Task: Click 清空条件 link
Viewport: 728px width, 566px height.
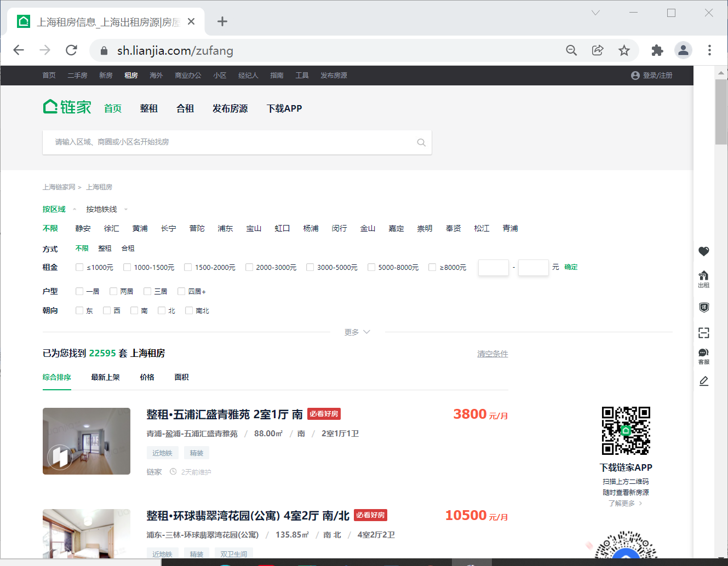Action: tap(492, 354)
